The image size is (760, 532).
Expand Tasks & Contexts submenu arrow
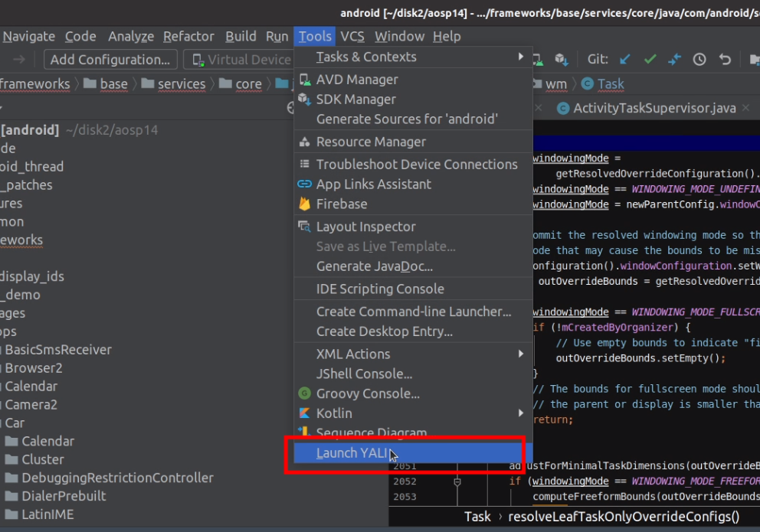coord(520,57)
